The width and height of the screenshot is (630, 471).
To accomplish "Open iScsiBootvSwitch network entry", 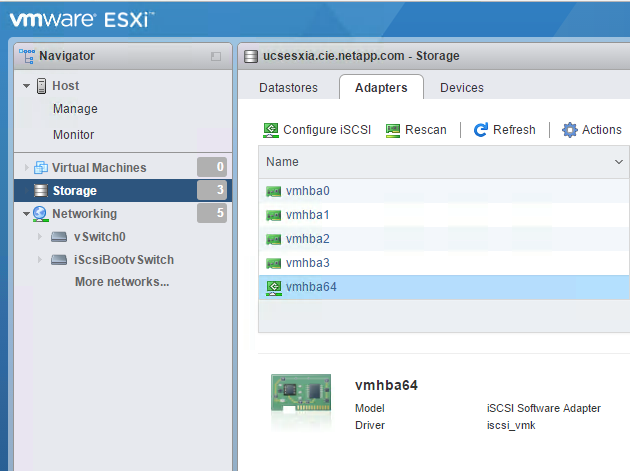I will pos(124,260).
